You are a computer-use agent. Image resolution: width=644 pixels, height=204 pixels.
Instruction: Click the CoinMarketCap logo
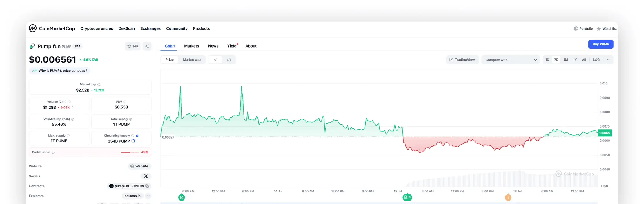52,28
